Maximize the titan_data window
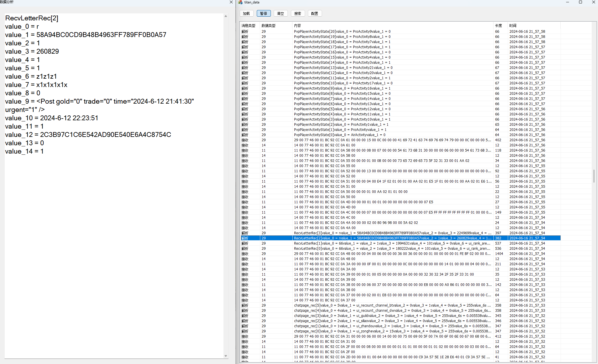 (580, 2)
